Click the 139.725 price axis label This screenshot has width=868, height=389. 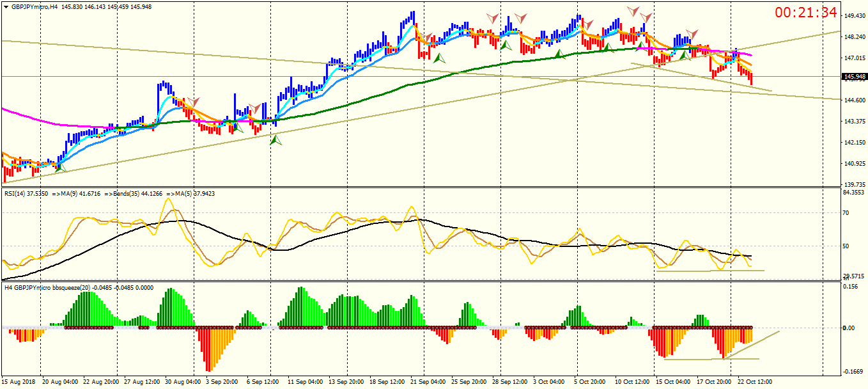(x=855, y=184)
